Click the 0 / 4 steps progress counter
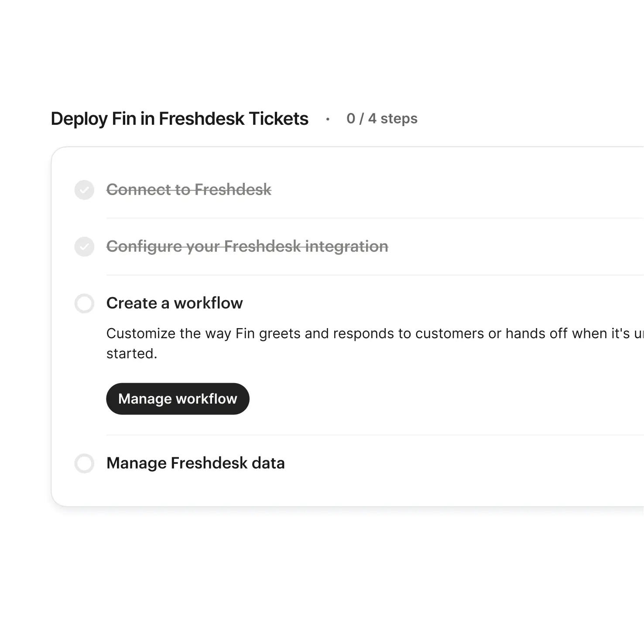This screenshot has height=644, width=644. (381, 118)
